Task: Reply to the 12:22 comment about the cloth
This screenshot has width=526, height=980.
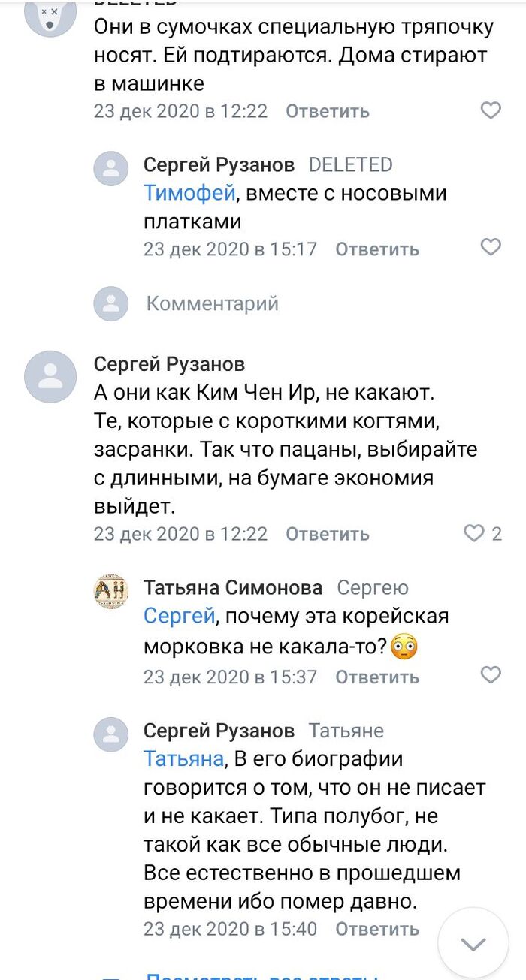Action: click(328, 112)
